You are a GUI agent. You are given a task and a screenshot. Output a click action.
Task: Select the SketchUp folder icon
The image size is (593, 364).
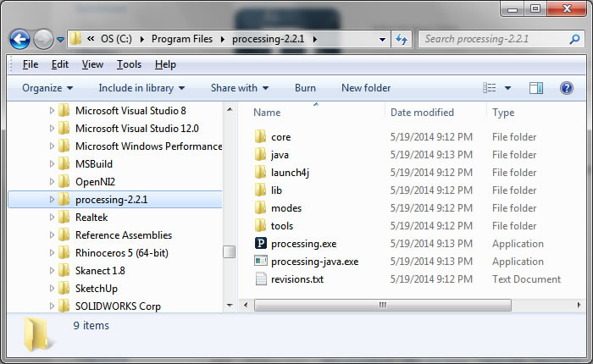tap(64, 289)
